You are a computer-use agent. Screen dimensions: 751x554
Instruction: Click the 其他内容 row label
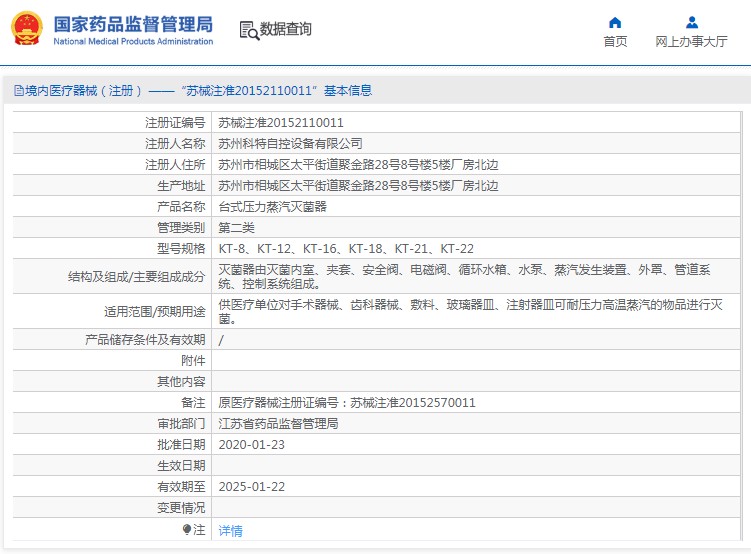[182, 382]
